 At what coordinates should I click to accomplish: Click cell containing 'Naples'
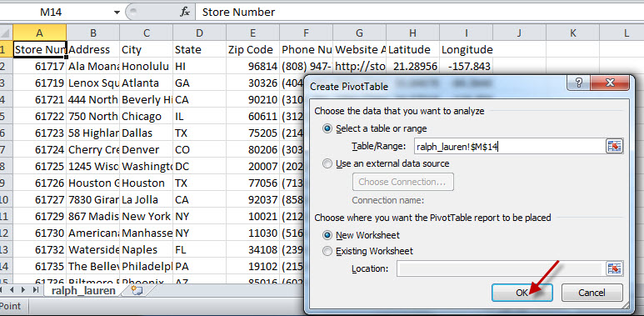(x=147, y=250)
